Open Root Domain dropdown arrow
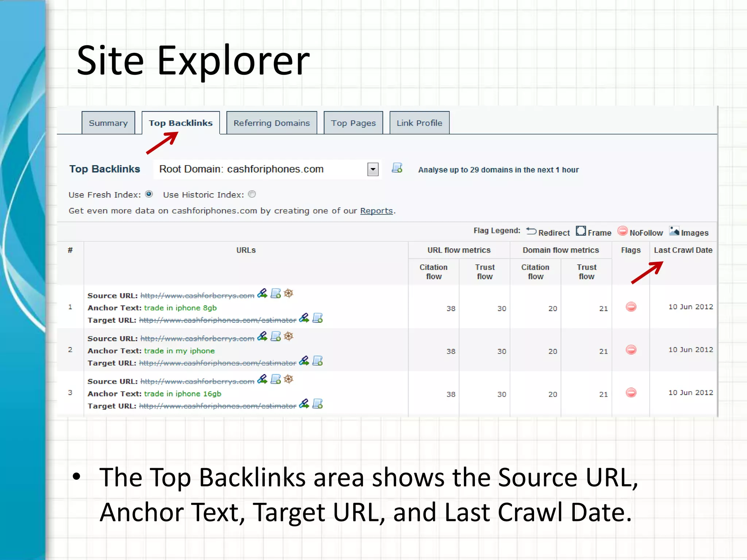Screen dimensions: 747x560 (x=373, y=170)
